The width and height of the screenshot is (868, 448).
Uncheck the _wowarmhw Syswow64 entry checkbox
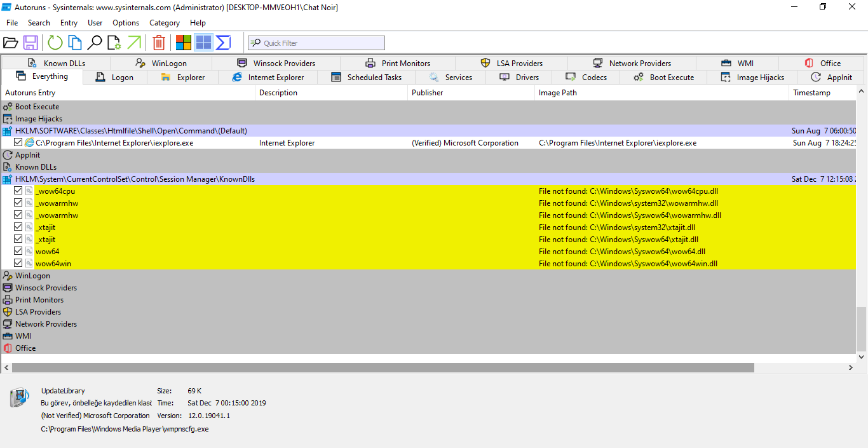pyautogui.click(x=18, y=215)
